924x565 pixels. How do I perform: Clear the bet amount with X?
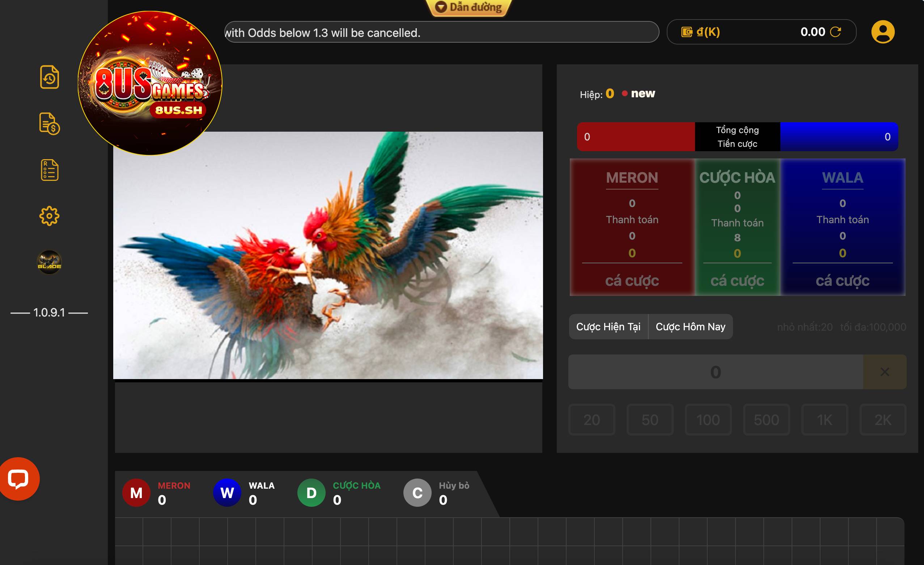pyautogui.click(x=885, y=372)
